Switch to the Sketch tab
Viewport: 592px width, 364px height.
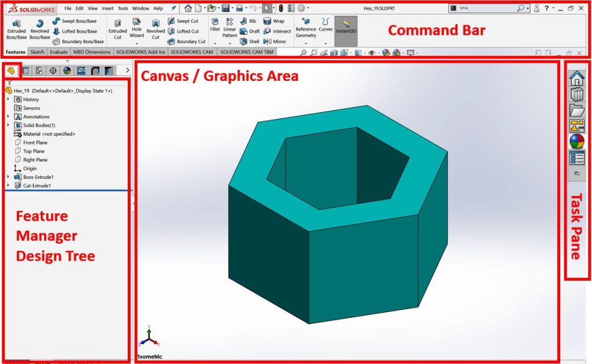click(37, 52)
